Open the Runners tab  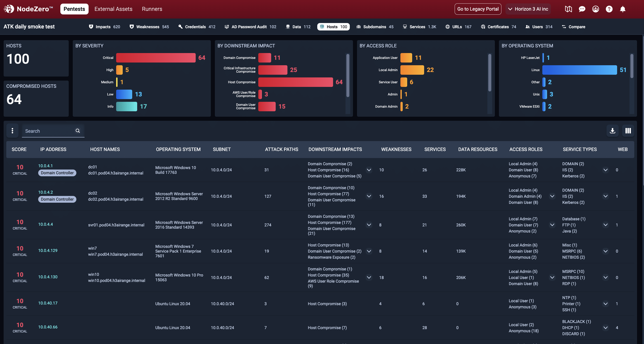[152, 9]
